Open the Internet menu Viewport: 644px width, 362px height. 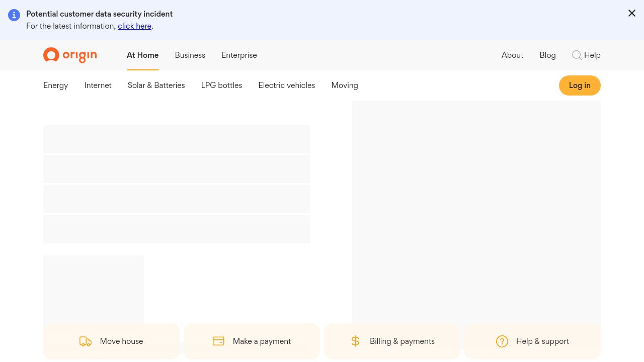[98, 85]
